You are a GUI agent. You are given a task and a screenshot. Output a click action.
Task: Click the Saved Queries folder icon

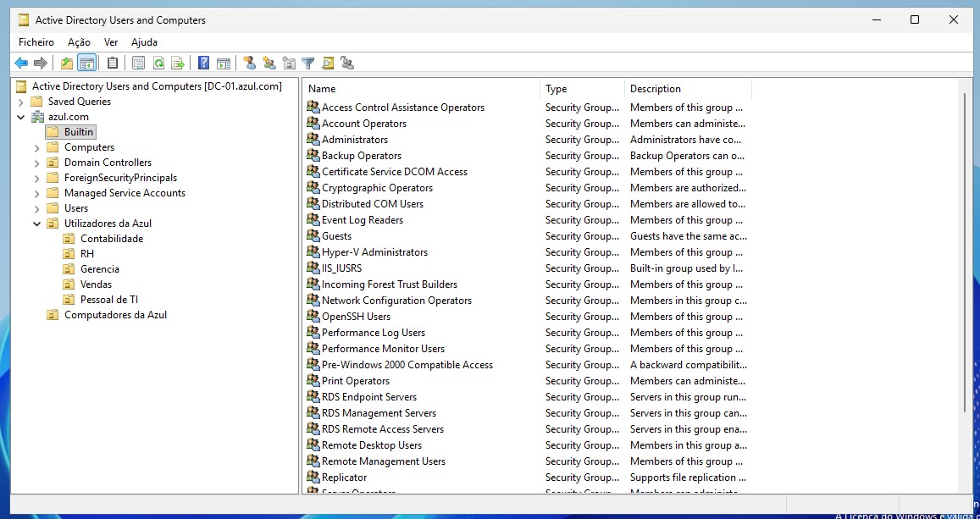pos(37,102)
